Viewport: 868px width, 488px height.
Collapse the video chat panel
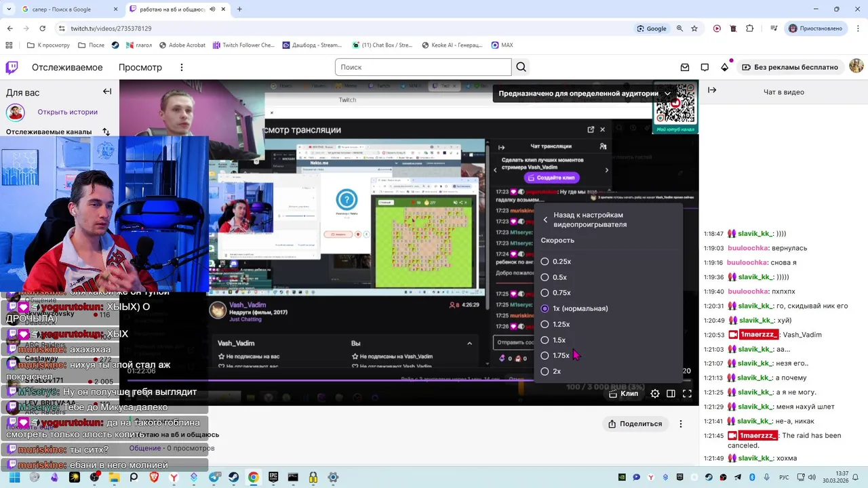click(x=712, y=90)
